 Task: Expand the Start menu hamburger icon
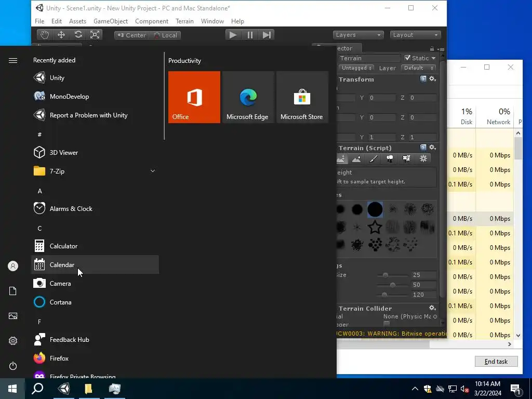click(x=13, y=60)
